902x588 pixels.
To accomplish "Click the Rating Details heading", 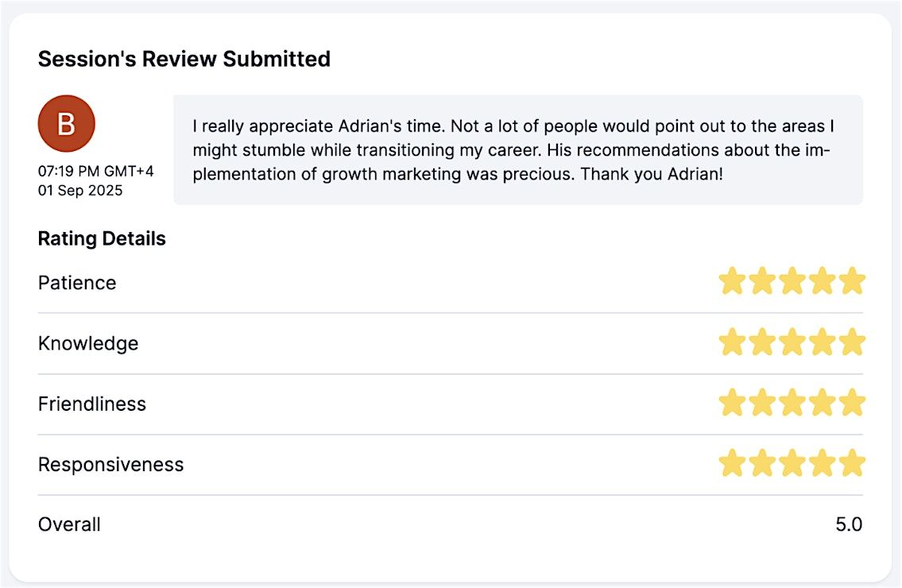I will coord(102,238).
